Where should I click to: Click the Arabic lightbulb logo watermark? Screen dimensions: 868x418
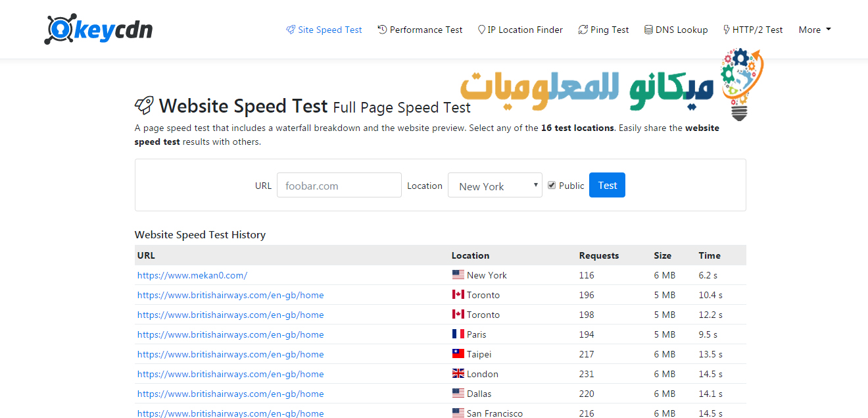point(741,84)
